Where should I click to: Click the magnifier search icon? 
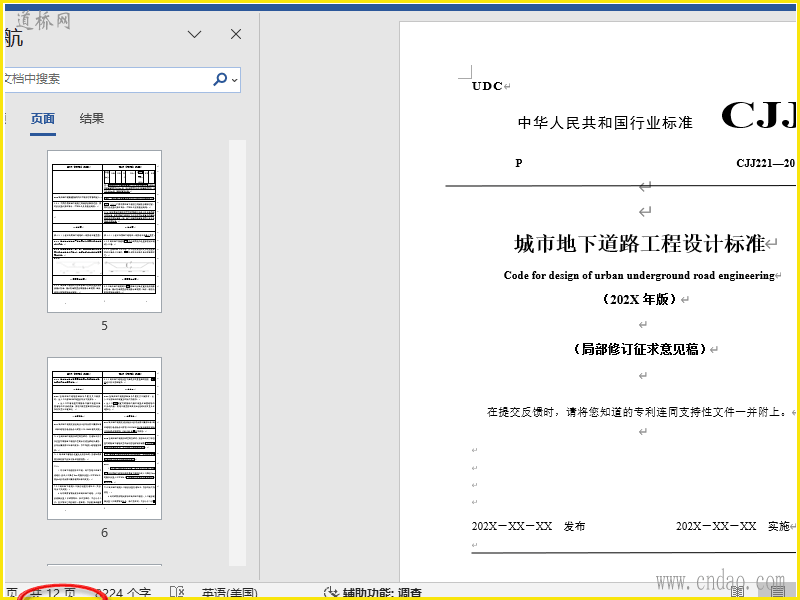(219, 79)
